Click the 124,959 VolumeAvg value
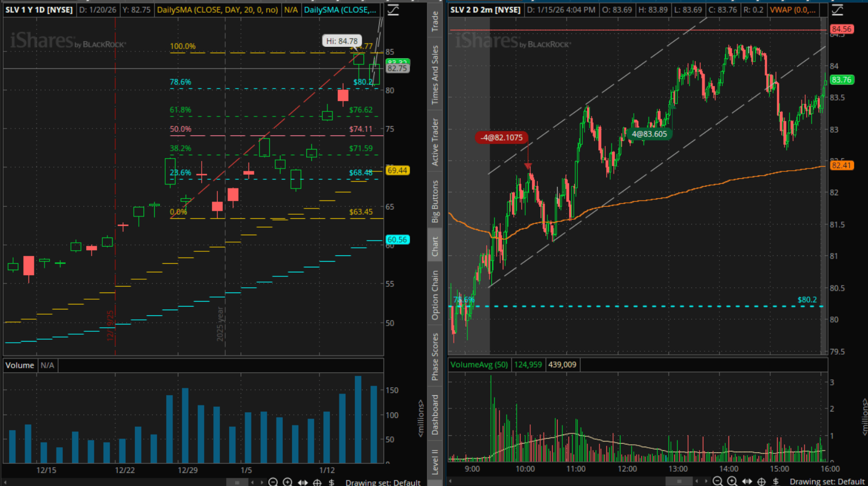This screenshot has width=868, height=486. pyautogui.click(x=528, y=364)
